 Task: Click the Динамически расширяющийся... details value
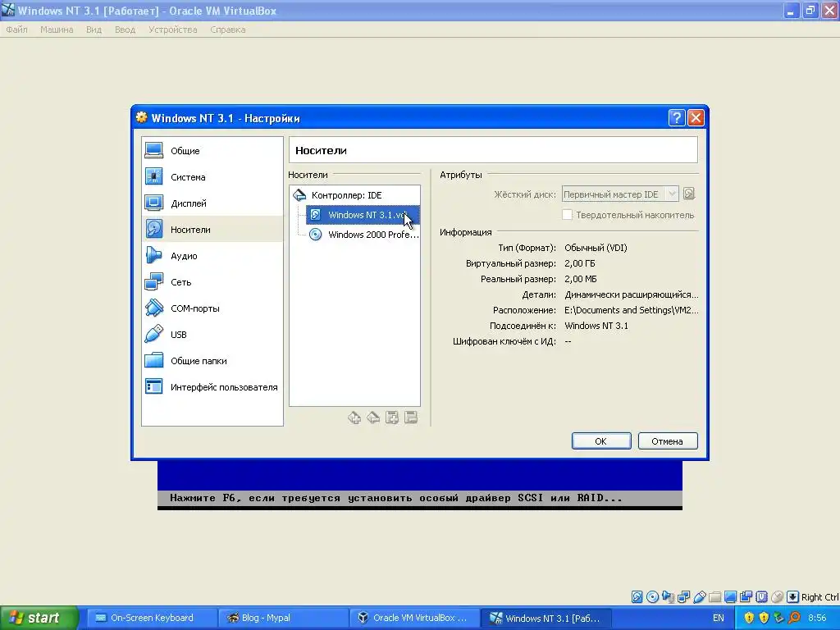click(x=631, y=294)
